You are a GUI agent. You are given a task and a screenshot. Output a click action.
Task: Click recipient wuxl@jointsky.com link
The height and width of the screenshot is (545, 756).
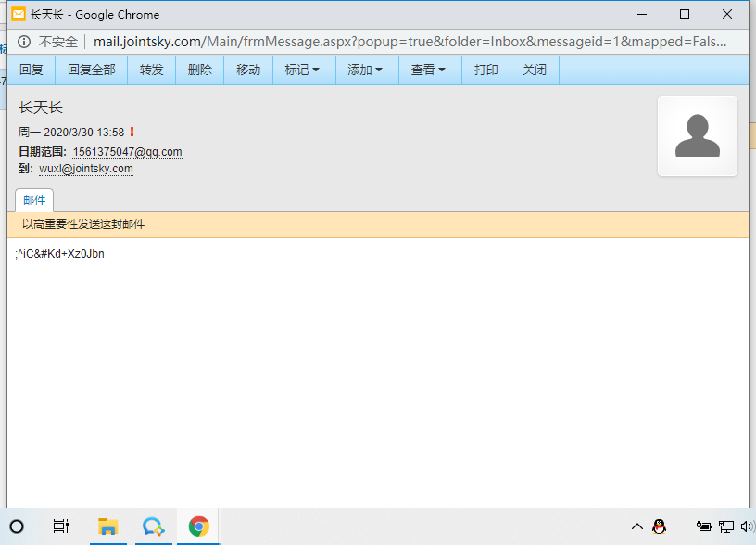[86, 169]
